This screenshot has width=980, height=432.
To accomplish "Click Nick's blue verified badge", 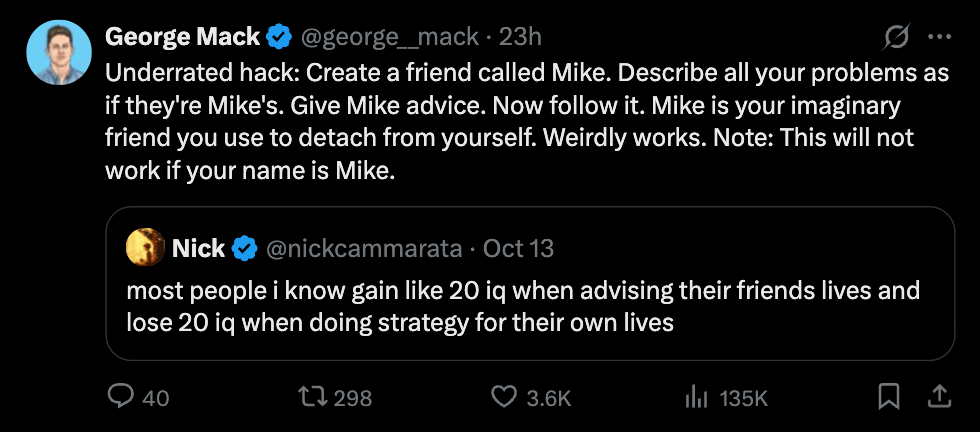I will (244, 247).
